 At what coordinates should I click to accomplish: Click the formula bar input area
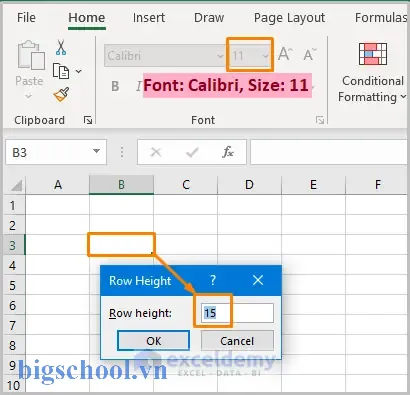point(330,152)
